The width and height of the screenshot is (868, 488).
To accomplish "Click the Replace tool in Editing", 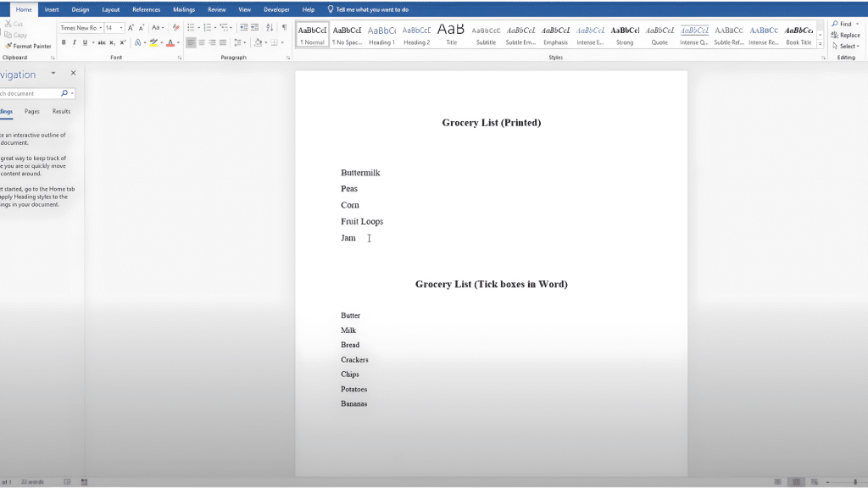I will (846, 36).
